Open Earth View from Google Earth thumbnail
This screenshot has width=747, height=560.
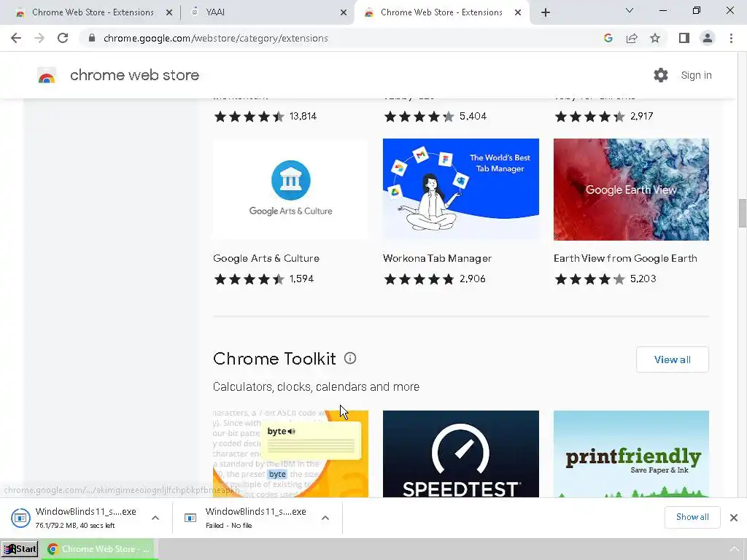[x=631, y=190]
